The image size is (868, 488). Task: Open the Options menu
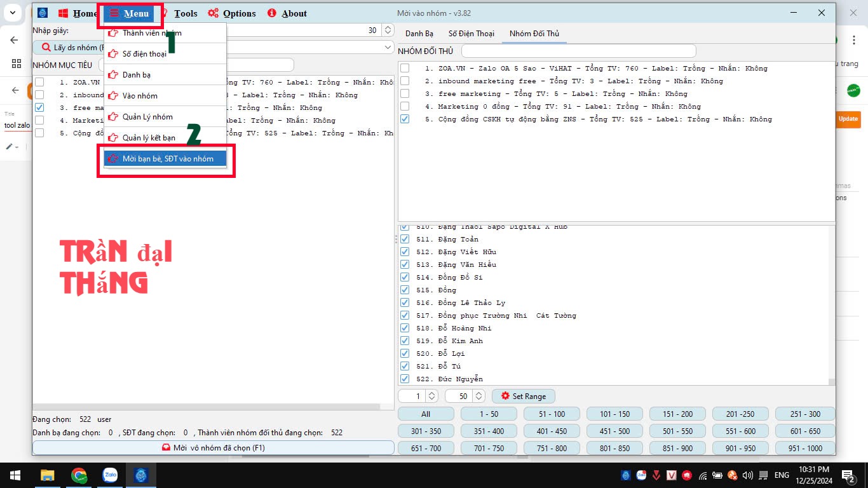pyautogui.click(x=232, y=13)
